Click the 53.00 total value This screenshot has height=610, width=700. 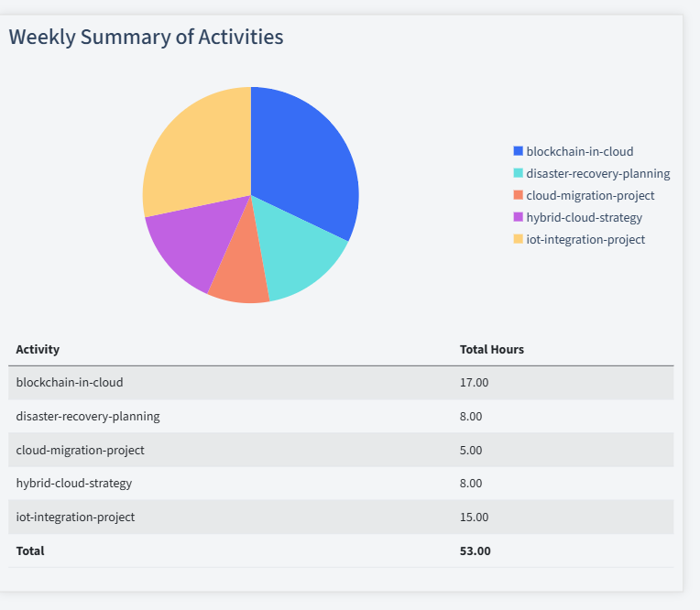tap(475, 550)
